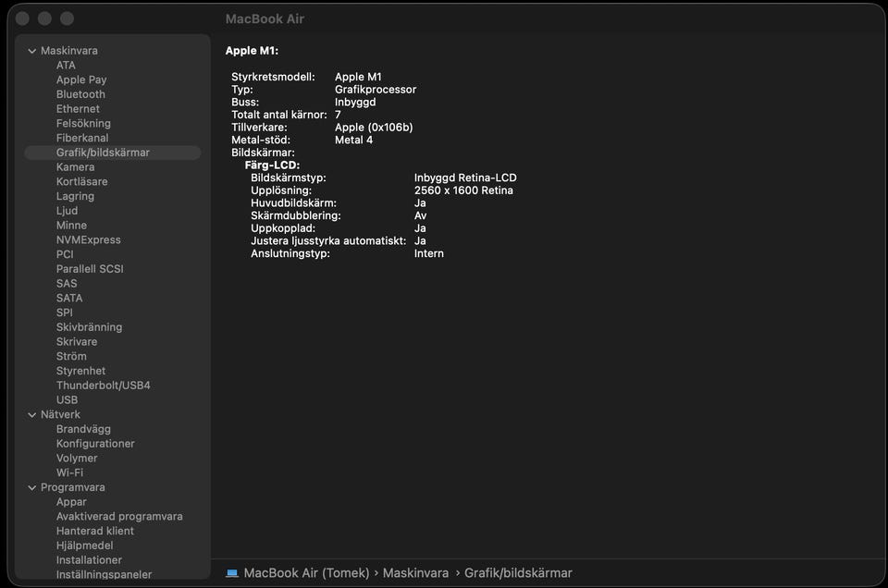Show Minne information
Viewport: 888px width, 588px height.
pyautogui.click(x=71, y=226)
